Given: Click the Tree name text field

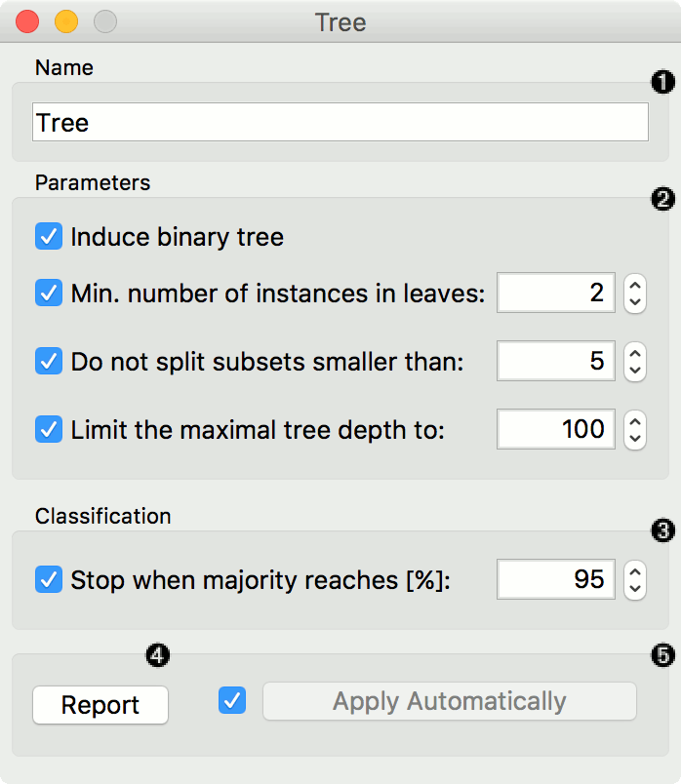Looking at the screenshot, I should 340,123.
